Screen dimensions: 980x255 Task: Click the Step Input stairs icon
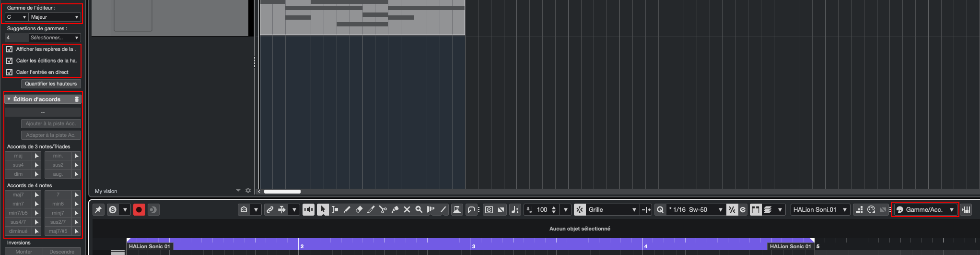[859, 209]
